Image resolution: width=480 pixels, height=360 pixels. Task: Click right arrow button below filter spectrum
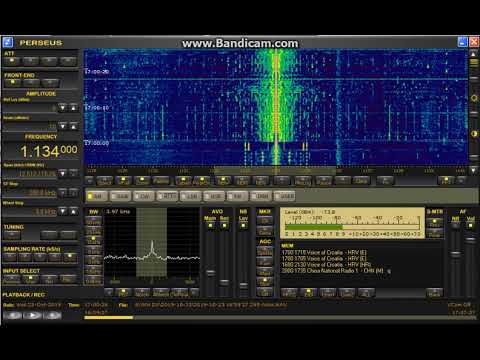click(195, 293)
